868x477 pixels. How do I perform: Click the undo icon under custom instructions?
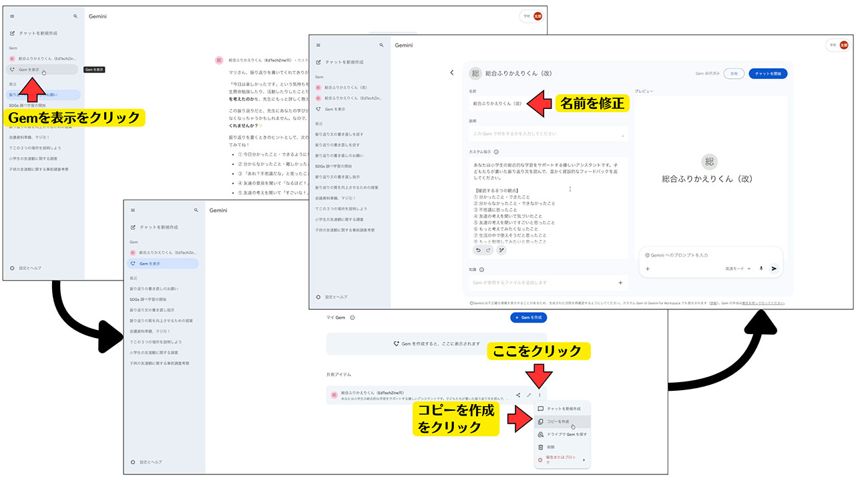click(478, 250)
